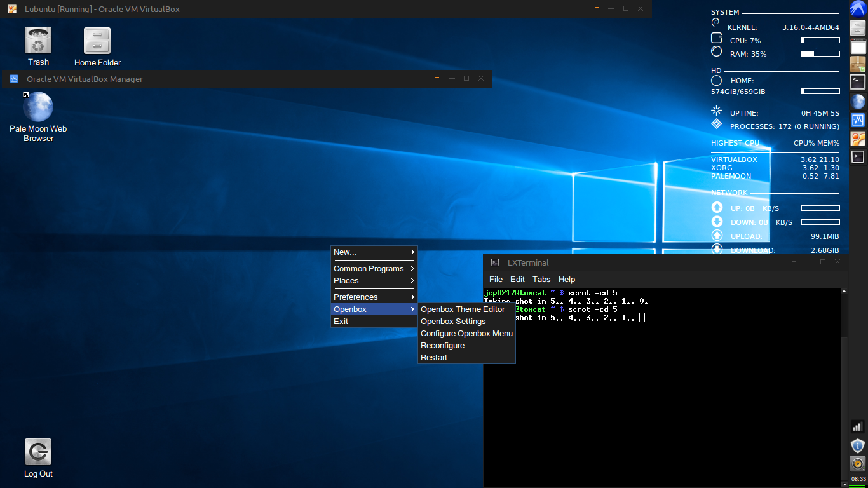
Task: Expand the Common Programs submenu
Action: [x=374, y=269]
